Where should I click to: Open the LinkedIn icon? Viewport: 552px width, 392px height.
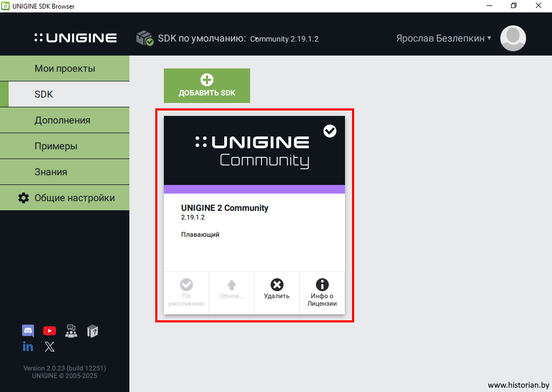tap(28, 346)
